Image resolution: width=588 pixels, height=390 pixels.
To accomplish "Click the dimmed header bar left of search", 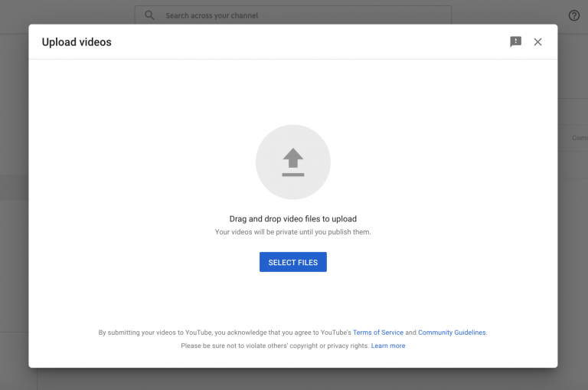I will coord(69,15).
